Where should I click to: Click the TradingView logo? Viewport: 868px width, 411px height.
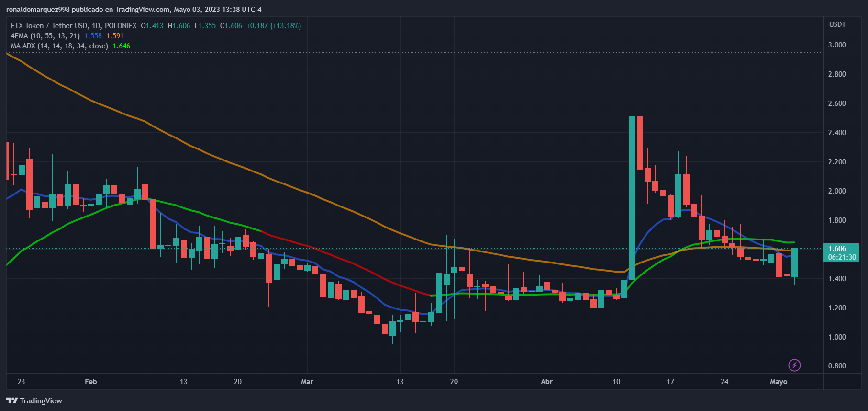[x=34, y=400]
